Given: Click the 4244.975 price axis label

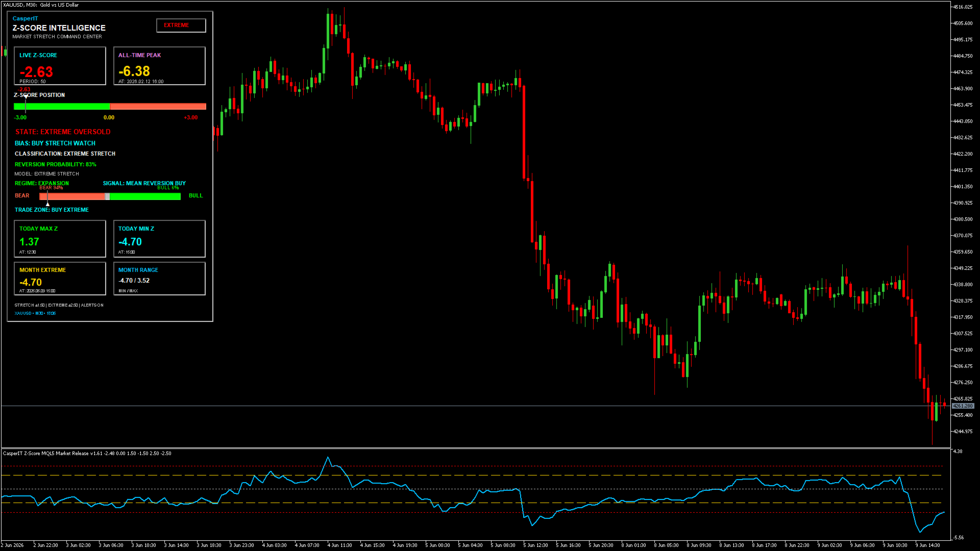Looking at the screenshot, I should pos(963,432).
